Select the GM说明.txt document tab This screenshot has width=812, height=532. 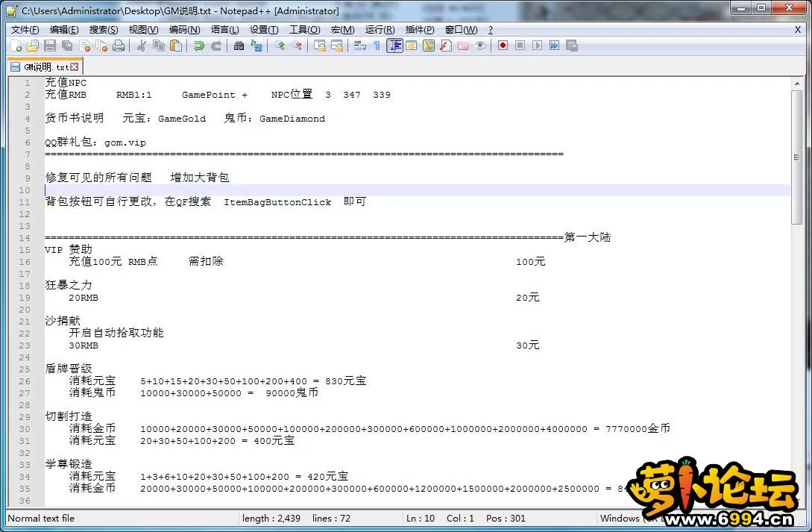[45, 67]
